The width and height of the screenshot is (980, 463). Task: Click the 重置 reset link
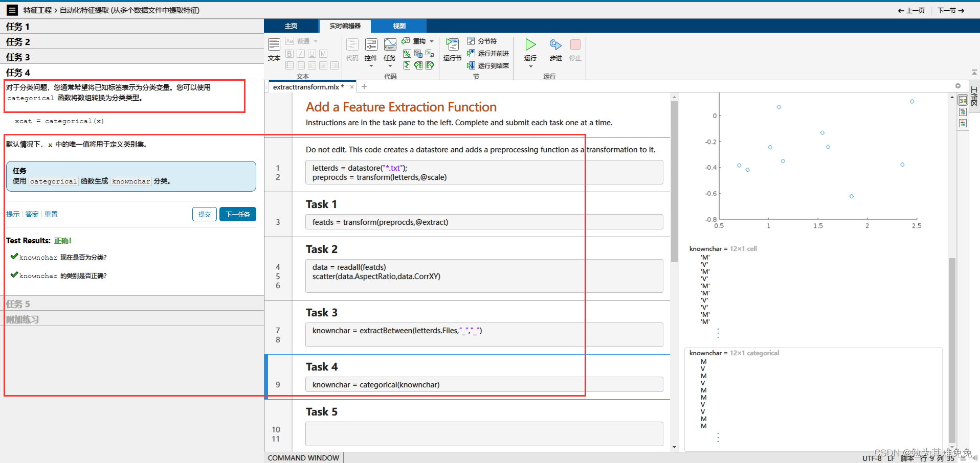point(51,214)
